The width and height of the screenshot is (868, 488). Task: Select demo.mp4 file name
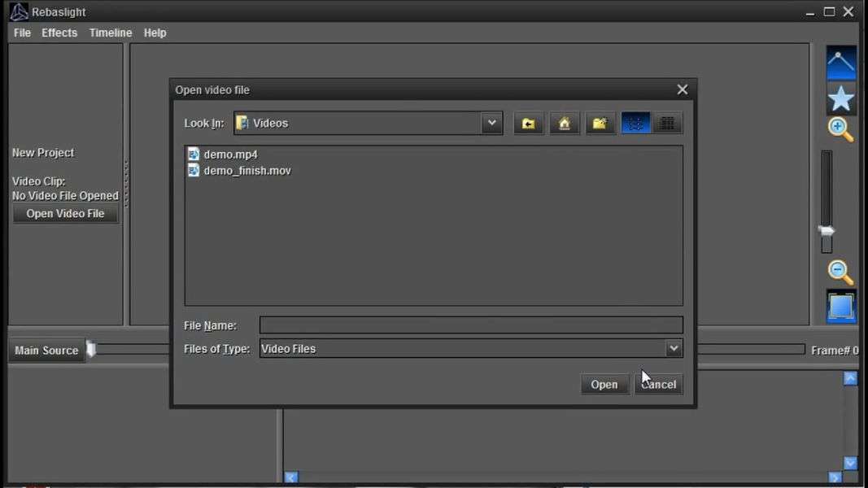point(230,155)
